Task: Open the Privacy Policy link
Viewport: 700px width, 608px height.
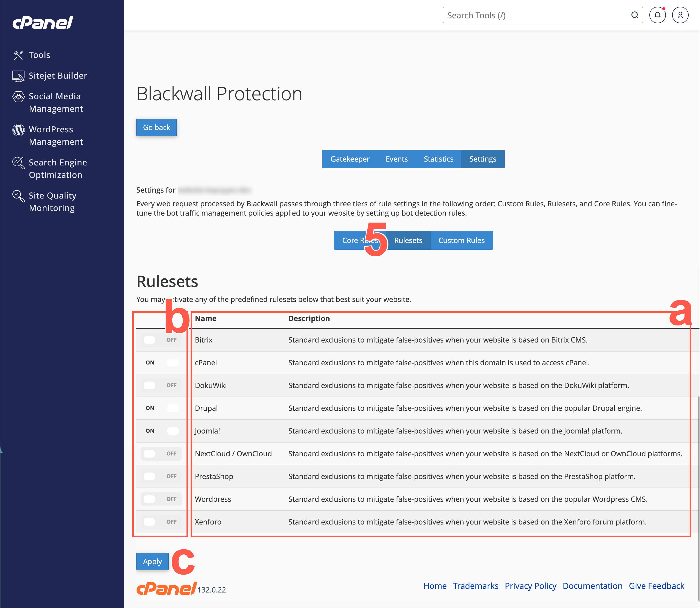Action: [x=531, y=586]
